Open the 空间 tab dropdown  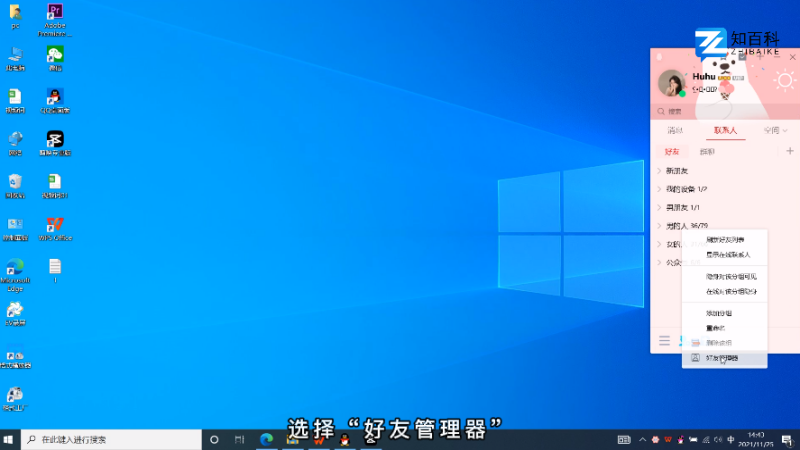click(x=775, y=131)
